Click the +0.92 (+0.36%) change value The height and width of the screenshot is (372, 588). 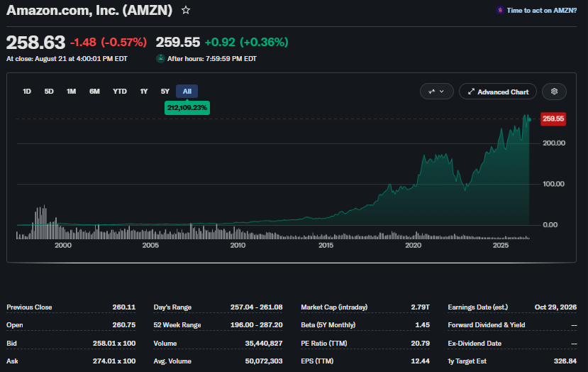click(246, 42)
